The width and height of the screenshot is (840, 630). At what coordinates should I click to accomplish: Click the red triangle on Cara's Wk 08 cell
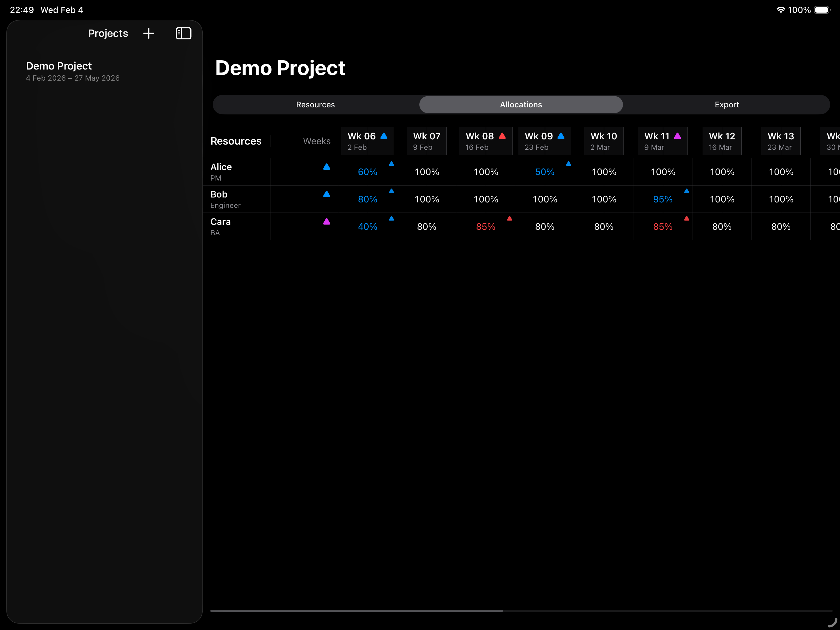click(x=509, y=218)
